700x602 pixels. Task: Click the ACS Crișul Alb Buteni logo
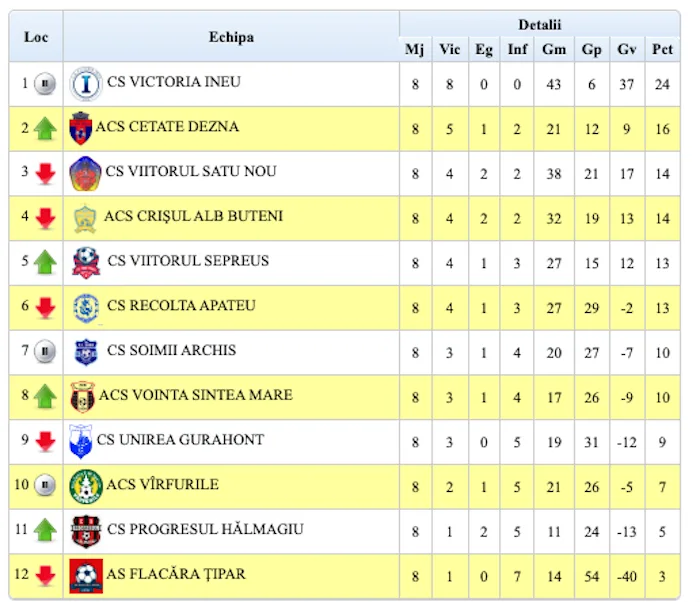(85, 218)
